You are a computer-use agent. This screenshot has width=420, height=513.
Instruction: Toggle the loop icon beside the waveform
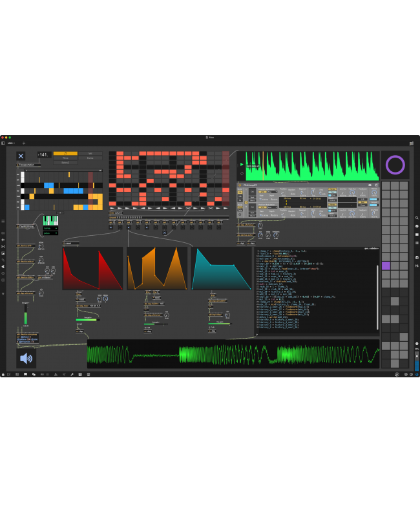coord(242,174)
